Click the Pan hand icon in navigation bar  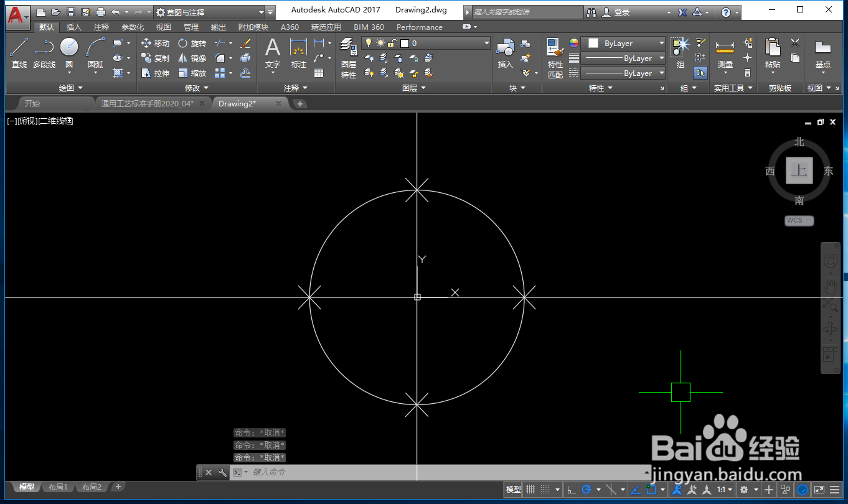click(831, 287)
